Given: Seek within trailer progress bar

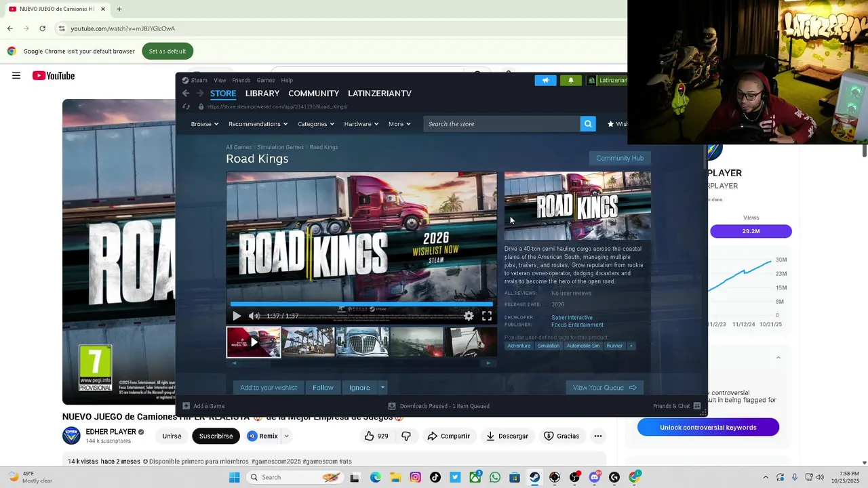Looking at the screenshot, I should tap(361, 304).
